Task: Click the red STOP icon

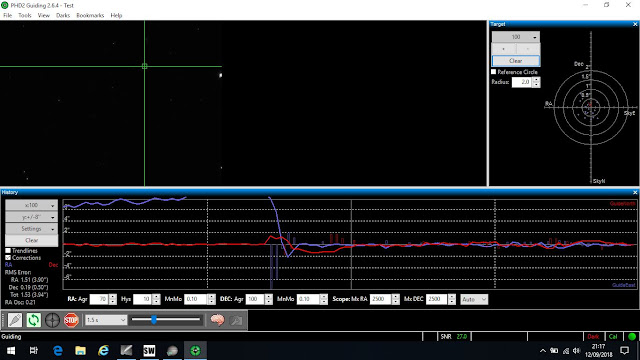Action: (71, 320)
